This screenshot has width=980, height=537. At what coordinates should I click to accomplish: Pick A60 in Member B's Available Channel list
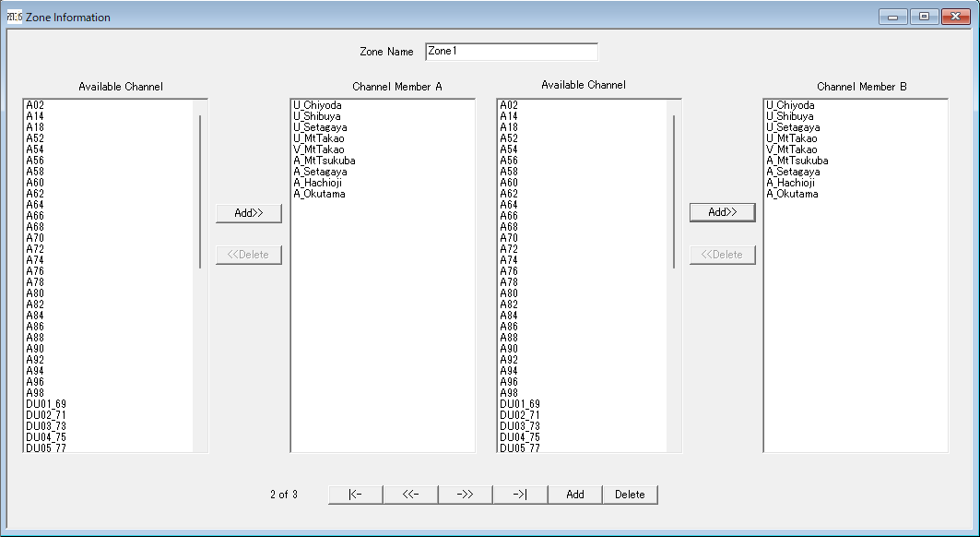pos(509,183)
